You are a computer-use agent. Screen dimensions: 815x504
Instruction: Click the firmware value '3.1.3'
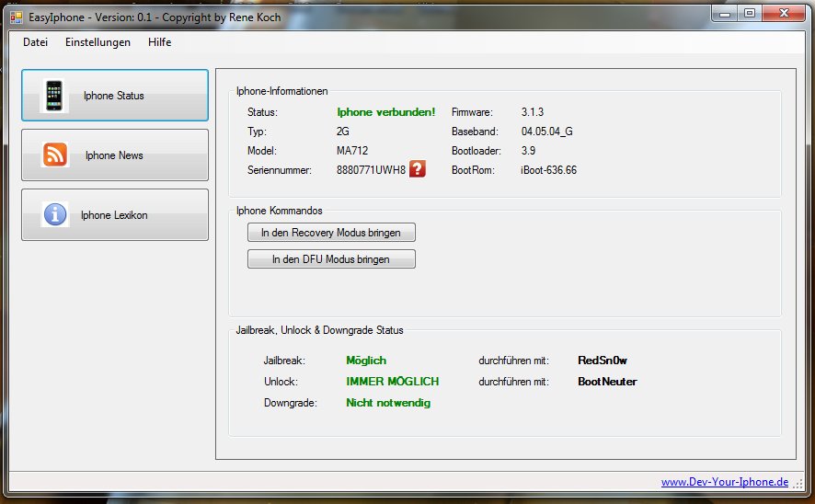tap(533, 112)
